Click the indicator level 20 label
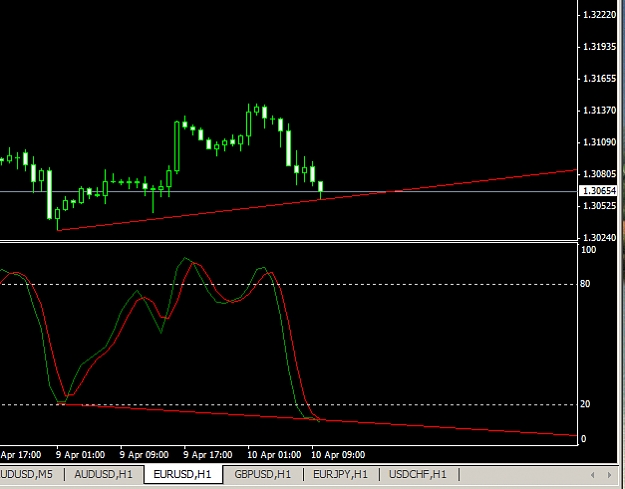625x489 pixels. point(585,404)
